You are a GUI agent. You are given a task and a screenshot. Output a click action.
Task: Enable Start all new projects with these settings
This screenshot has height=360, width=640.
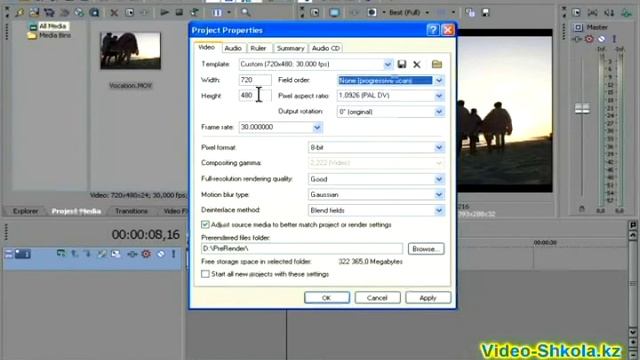click(x=205, y=274)
